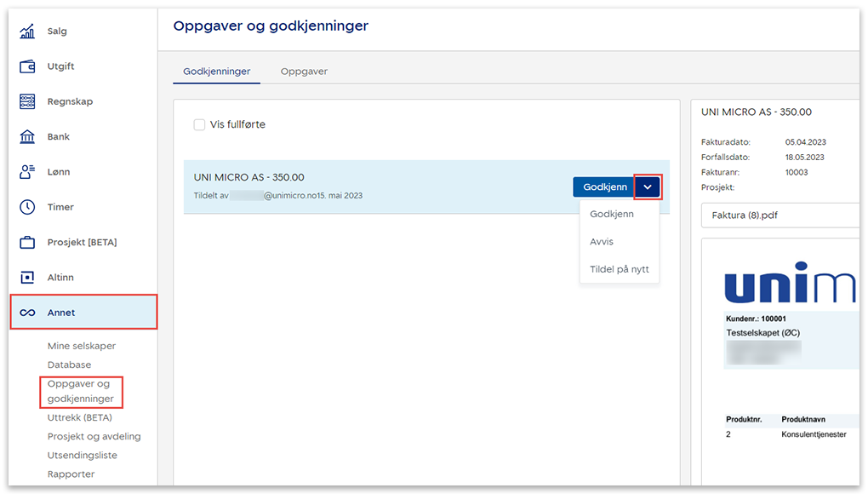Open Regnskap via its calculator icon
868x494 pixels.
(x=27, y=101)
